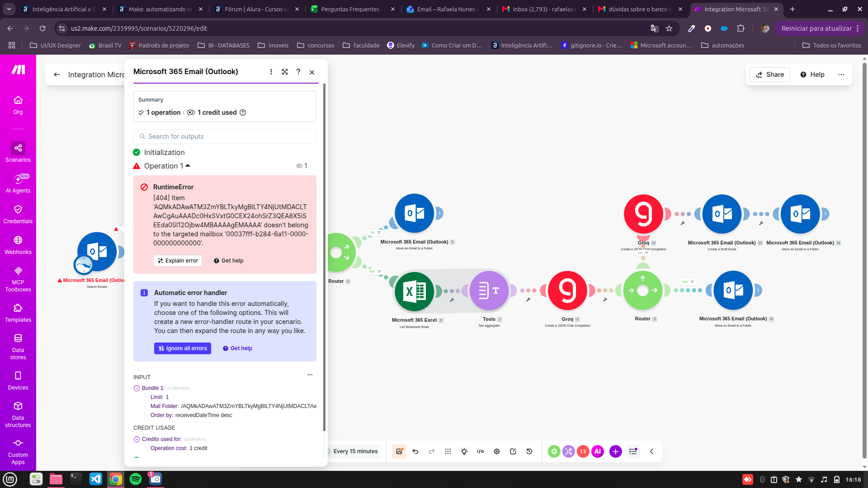Click Reiniciar para atualizar in Chrome
The height and width of the screenshot is (488, 868).
point(816,28)
